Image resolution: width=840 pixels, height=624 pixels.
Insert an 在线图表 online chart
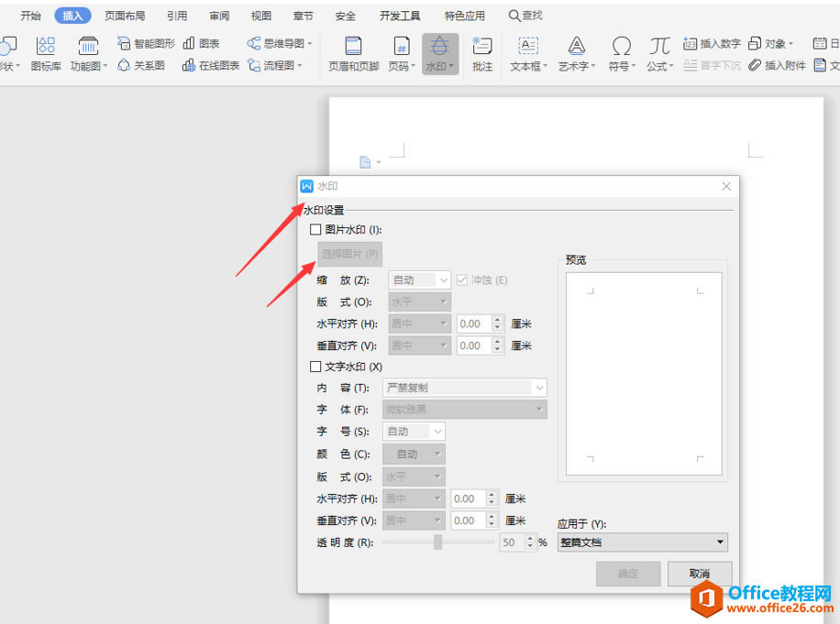coord(211,65)
